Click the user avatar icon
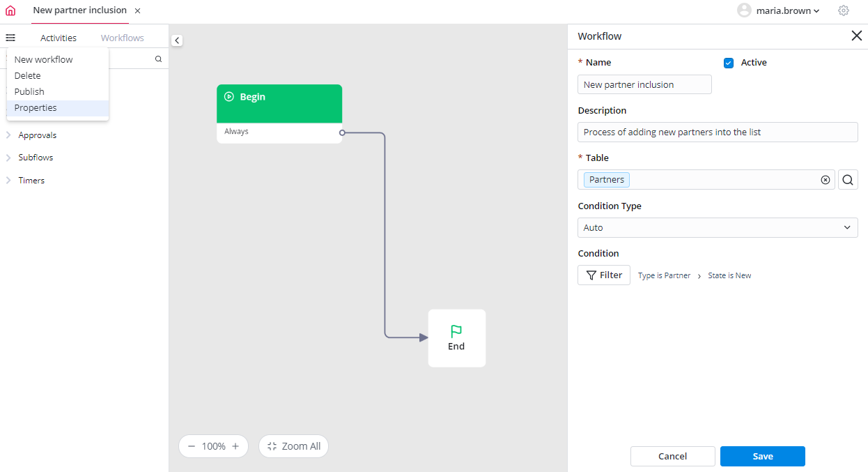Viewport: 868px width, 472px height. coord(745,10)
